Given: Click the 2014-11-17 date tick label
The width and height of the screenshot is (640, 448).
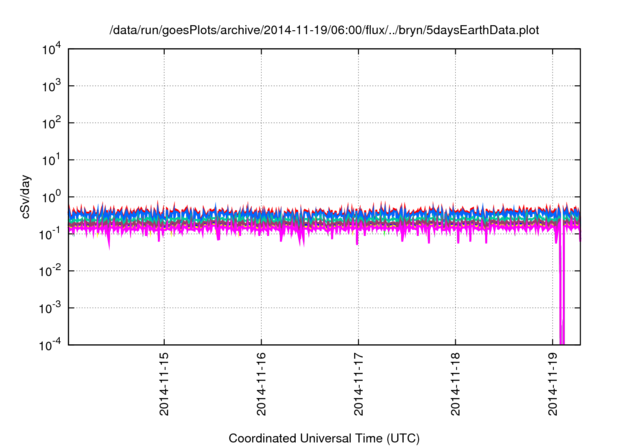Looking at the screenshot, I should tap(358, 384).
